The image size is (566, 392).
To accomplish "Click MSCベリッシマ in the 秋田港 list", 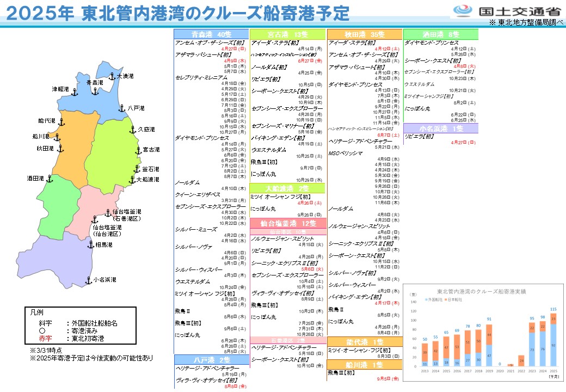I will [346, 153].
